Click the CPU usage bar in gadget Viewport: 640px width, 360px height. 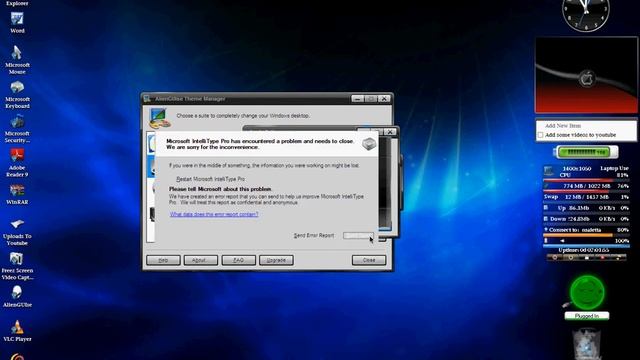coord(586,180)
